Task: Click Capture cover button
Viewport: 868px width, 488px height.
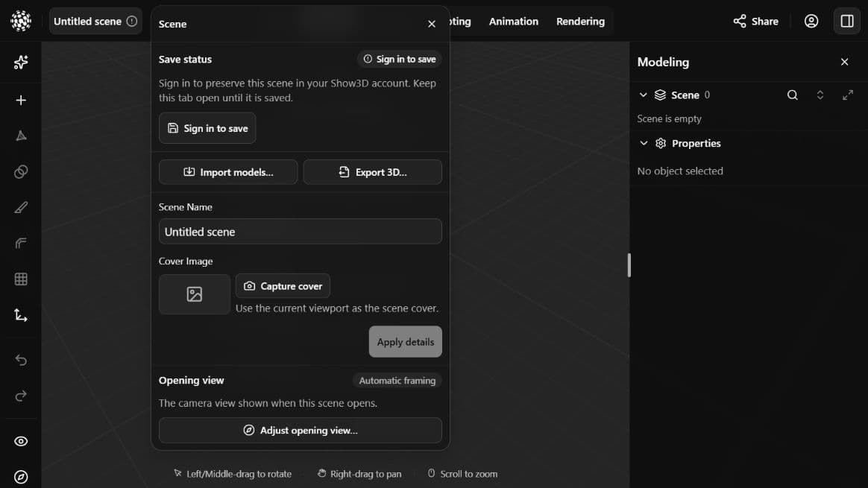Action: click(283, 286)
